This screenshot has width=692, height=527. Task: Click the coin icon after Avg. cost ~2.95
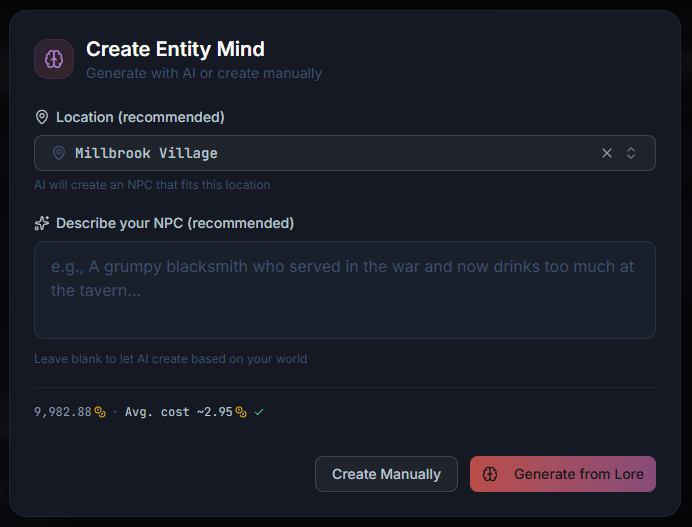[x=241, y=412]
